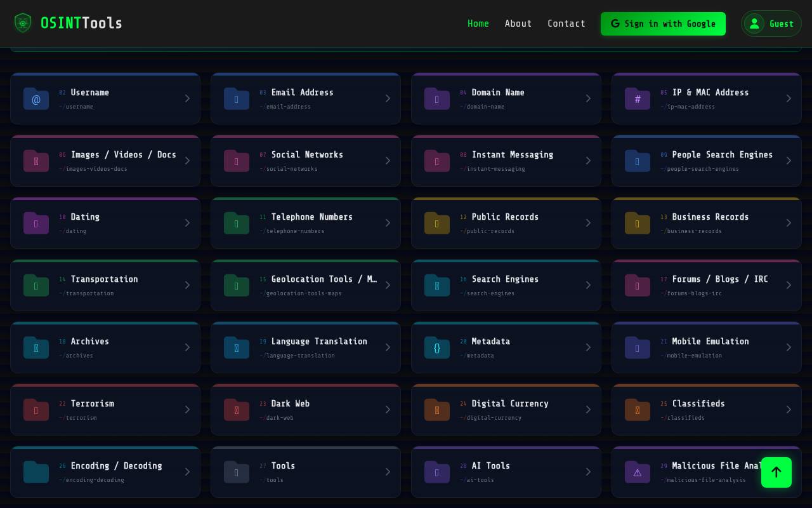Expand the Public Records category chevron
This screenshot has height=508, width=812.
pyautogui.click(x=588, y=223)
